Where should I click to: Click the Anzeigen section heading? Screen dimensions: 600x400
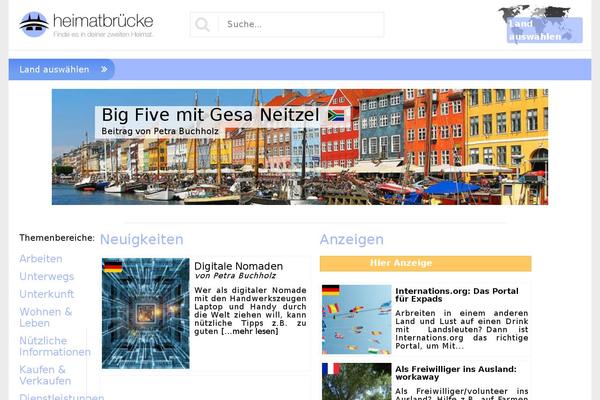coord(352,240)
